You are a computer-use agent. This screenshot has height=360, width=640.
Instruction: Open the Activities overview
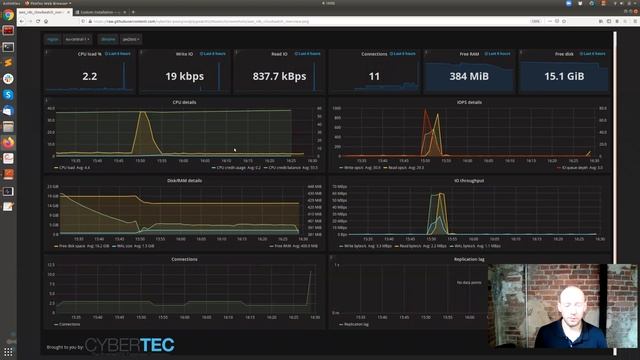(x=10, y=3)
